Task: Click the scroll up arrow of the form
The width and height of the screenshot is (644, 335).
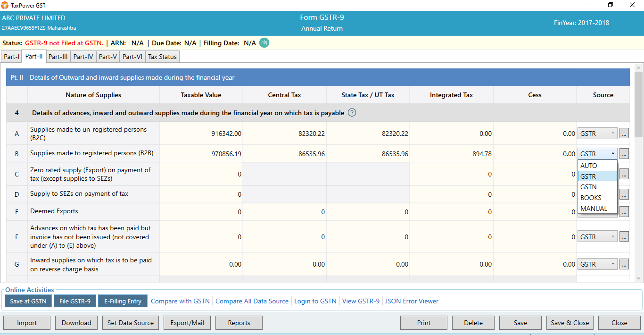Action: [639, 67]
